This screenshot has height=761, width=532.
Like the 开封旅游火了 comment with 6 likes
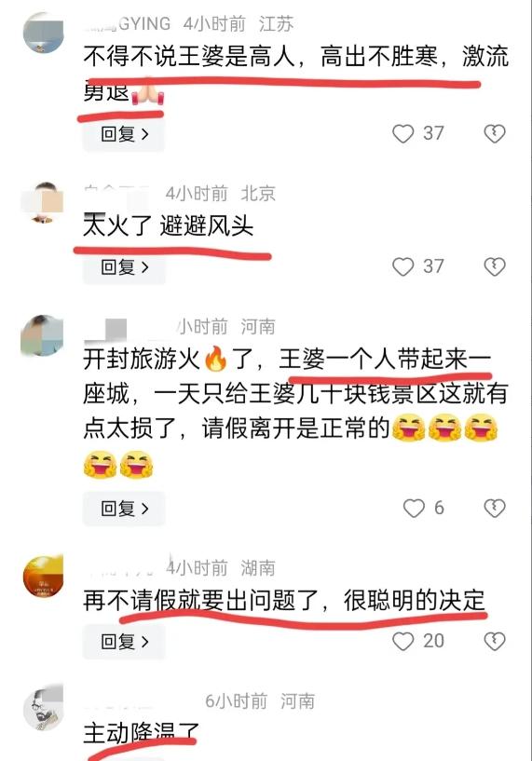tap(414, 509)
